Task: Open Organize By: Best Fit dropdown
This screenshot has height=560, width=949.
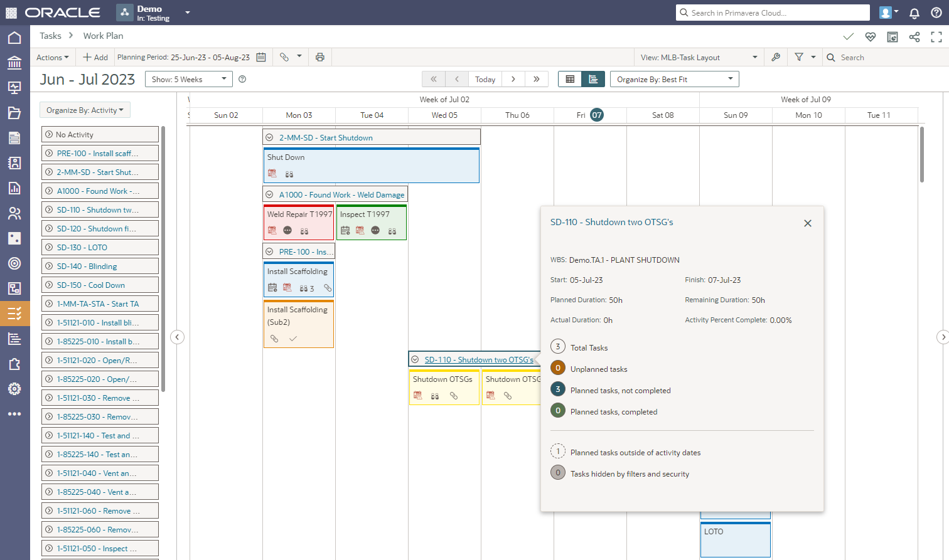Action: [674, 79]
